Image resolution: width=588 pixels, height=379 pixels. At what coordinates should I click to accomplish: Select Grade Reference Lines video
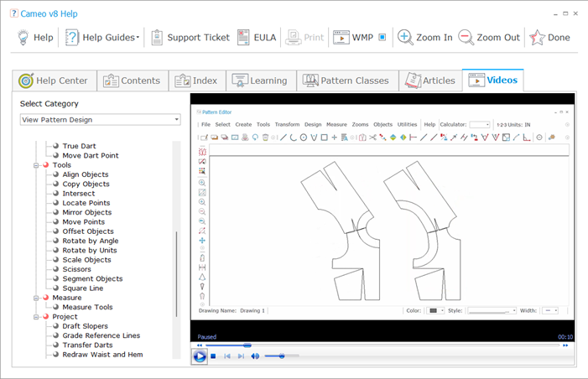point(101,335)
